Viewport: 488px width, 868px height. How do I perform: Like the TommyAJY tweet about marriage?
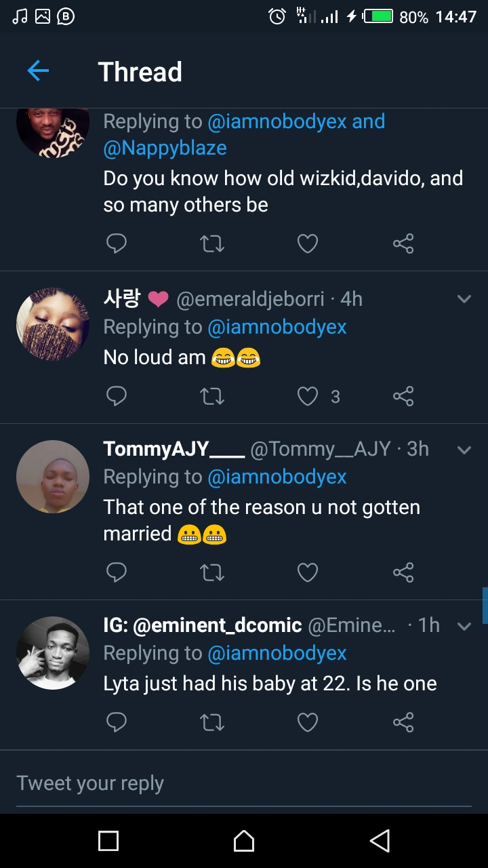pyautogui.click(x=308, y=573)
